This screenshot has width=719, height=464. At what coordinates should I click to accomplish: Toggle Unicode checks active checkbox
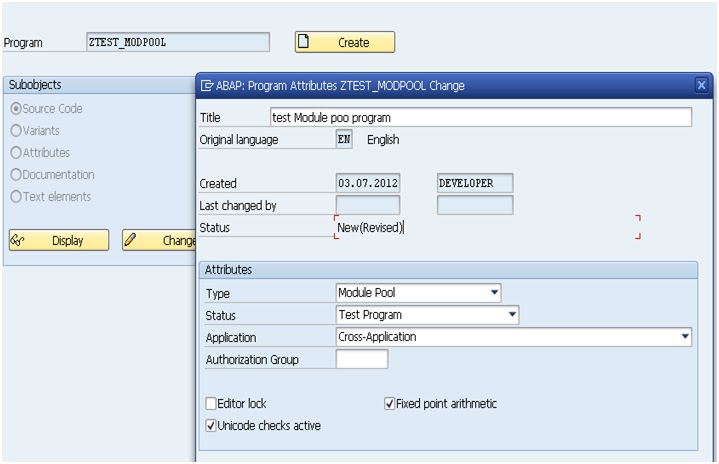tap(211, 425)
